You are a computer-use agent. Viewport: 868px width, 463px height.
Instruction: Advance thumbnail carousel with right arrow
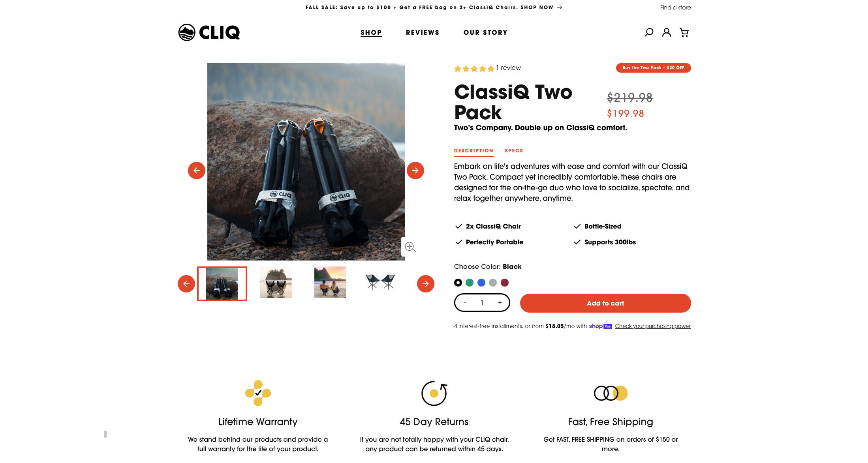coord(426,284)
